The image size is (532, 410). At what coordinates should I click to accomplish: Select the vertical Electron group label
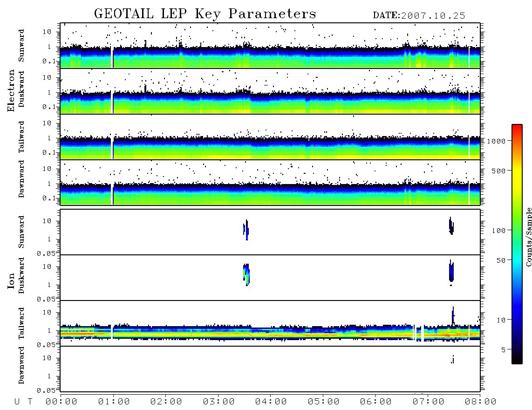coord(11,91)
